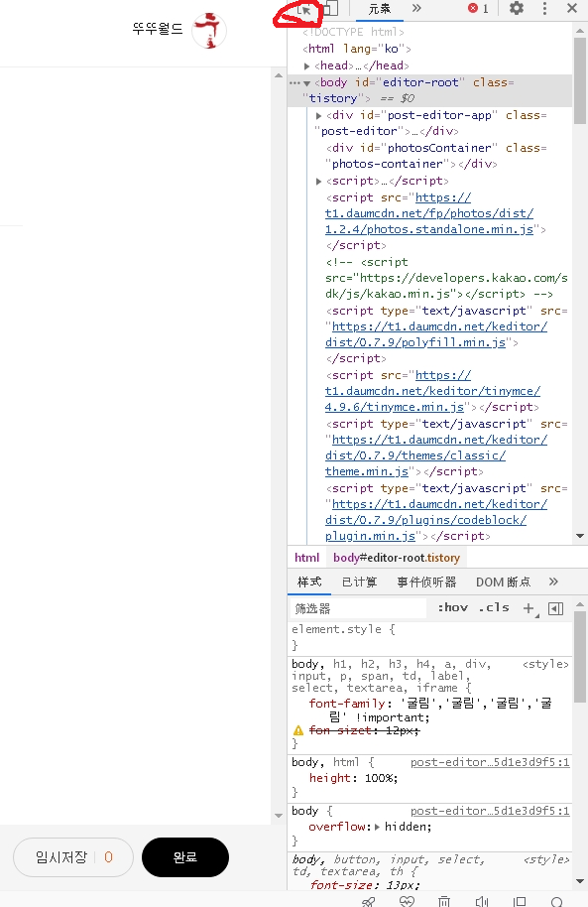Click the html breadcrumb item

[306, 558]
